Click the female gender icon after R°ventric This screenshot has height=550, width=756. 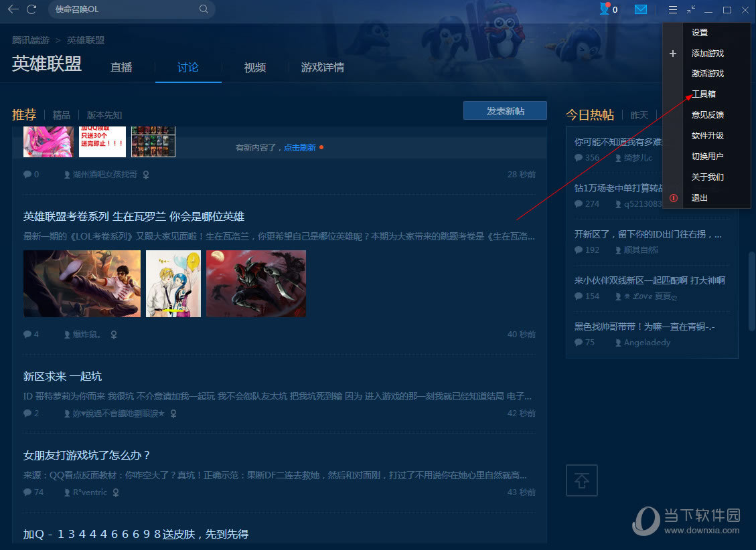tap(116, 492)
